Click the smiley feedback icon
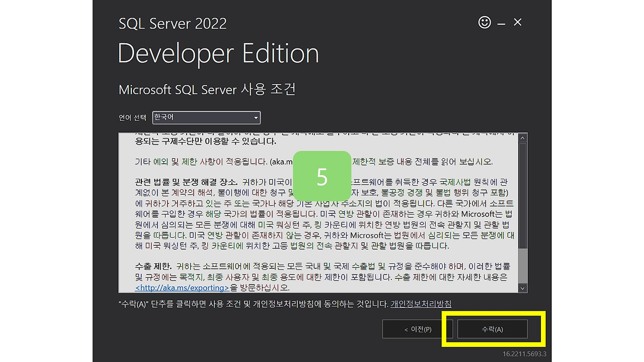The image size is (644, 362). pyautogui.click(x=484, y=22)
